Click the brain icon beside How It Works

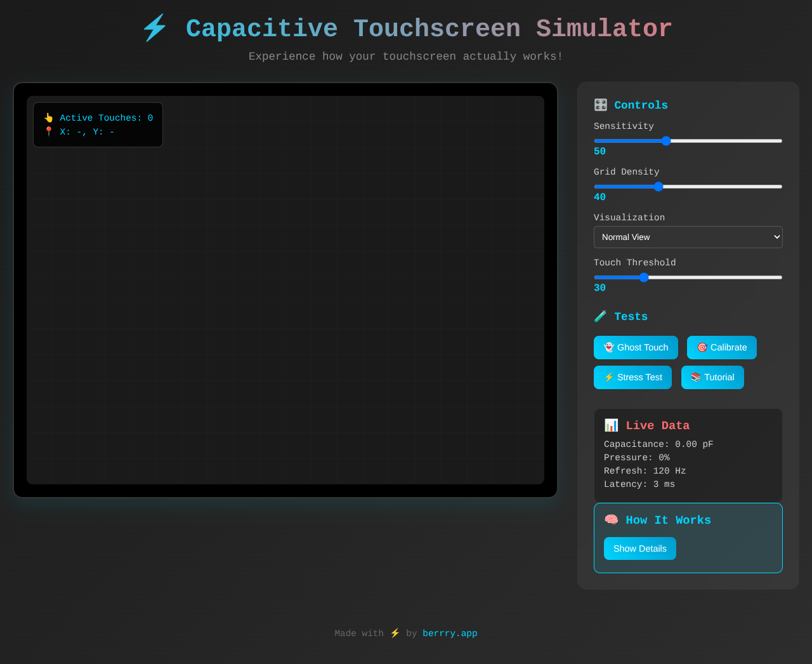pos(611,519)
